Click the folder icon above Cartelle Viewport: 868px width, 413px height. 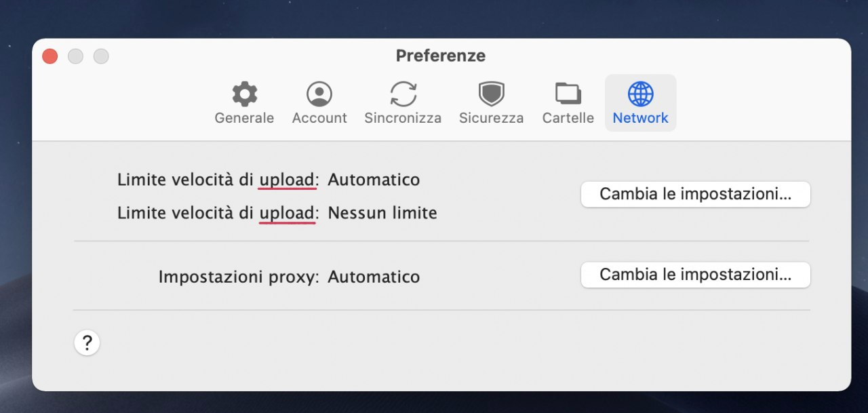[x=567, y=93]
